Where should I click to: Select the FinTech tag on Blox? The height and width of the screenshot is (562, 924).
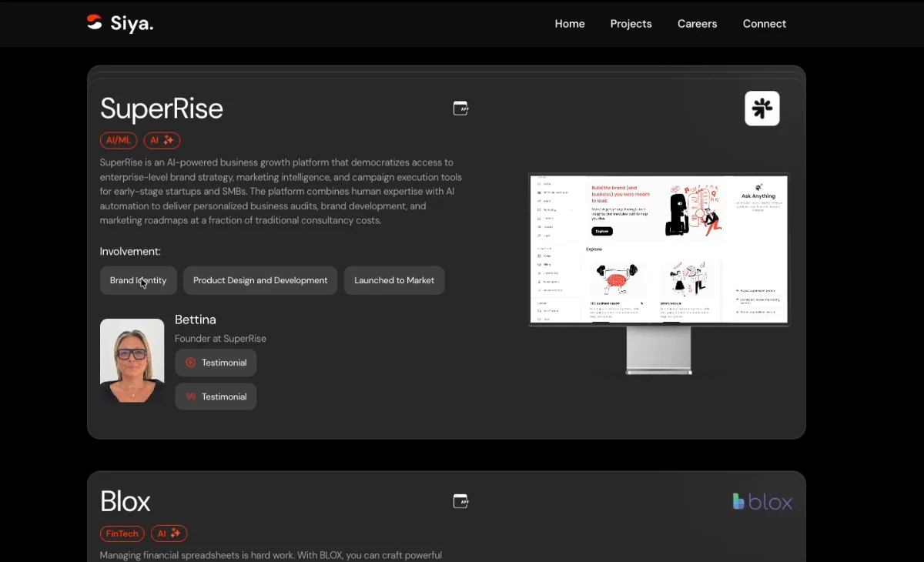point(122,534)
